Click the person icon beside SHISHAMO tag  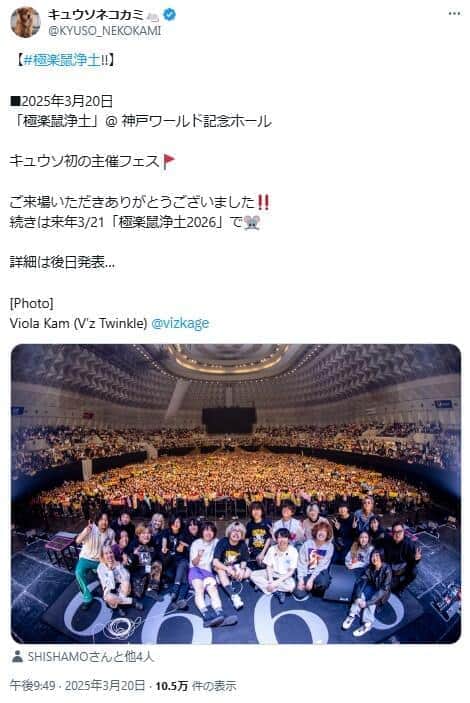(x=17, y=657)
